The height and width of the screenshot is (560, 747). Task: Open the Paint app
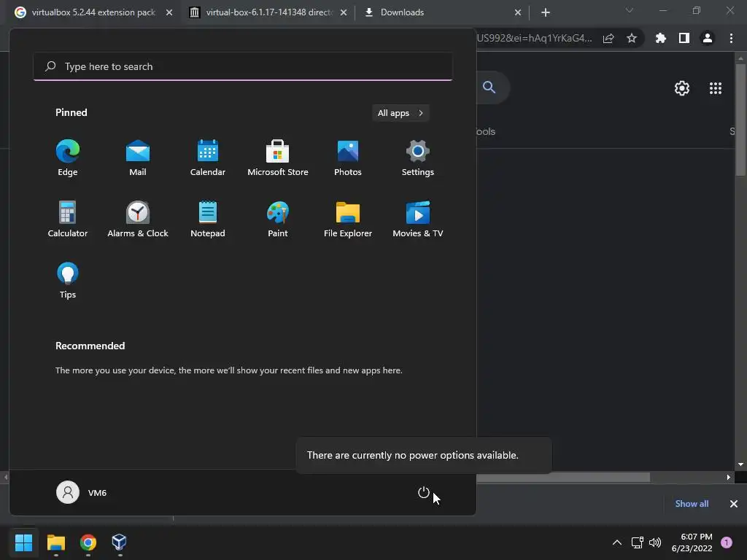[278, 219]
